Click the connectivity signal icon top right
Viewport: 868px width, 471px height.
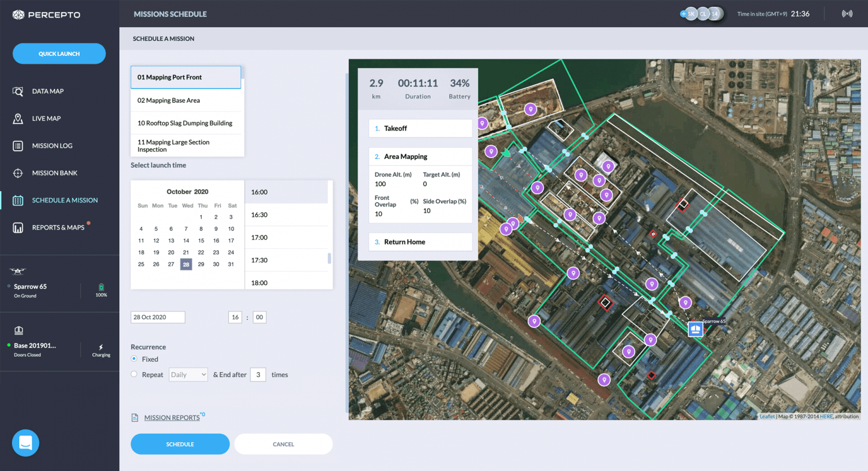coord(847,13)
